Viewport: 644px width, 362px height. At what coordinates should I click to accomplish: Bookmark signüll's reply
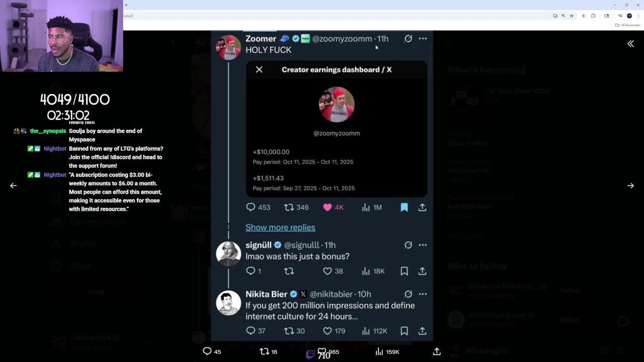pos(404,271)
